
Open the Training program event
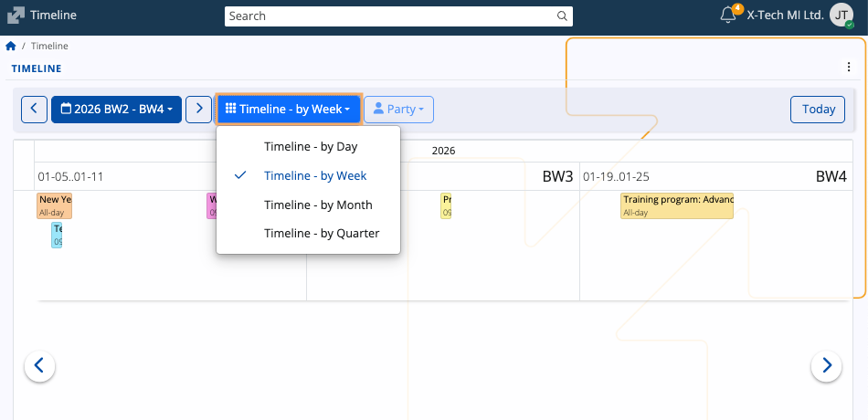click(x=677, y=205)
